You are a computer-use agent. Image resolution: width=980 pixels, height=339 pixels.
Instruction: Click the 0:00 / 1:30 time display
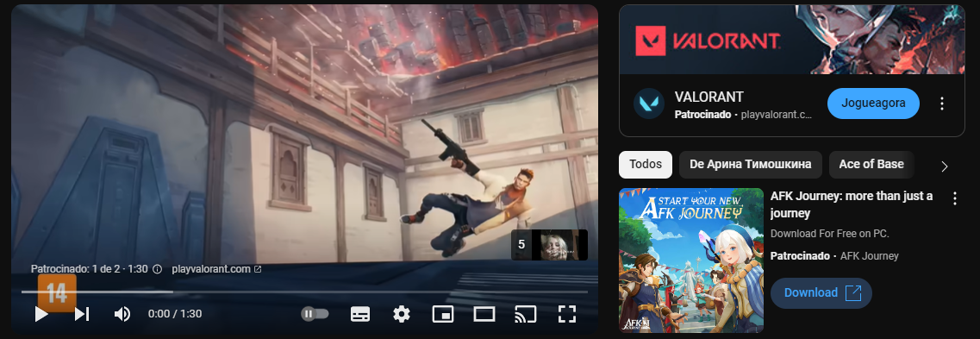(x=175, y=314)
